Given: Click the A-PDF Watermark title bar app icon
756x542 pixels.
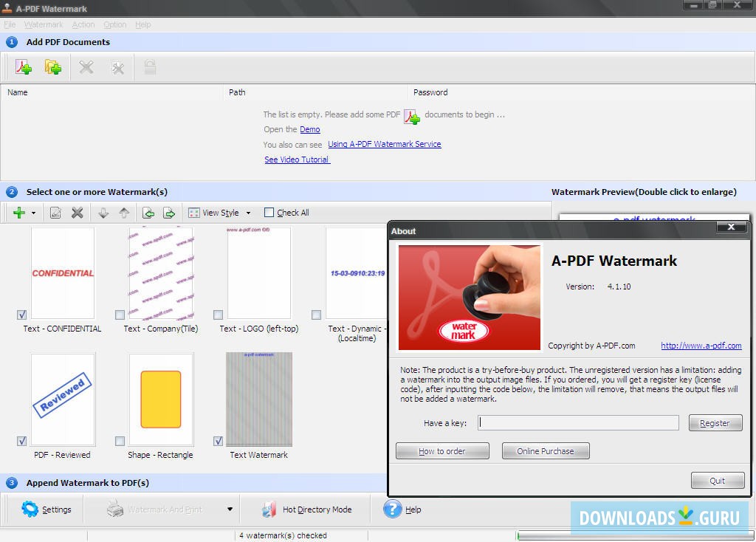Looking at the screenshot, I should click(7, 7).
